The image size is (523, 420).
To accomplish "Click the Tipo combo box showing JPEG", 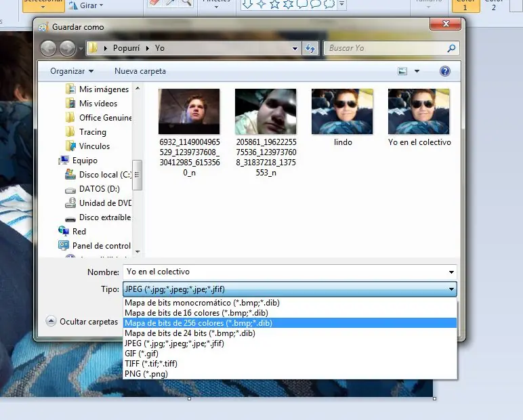I will 290,289.
